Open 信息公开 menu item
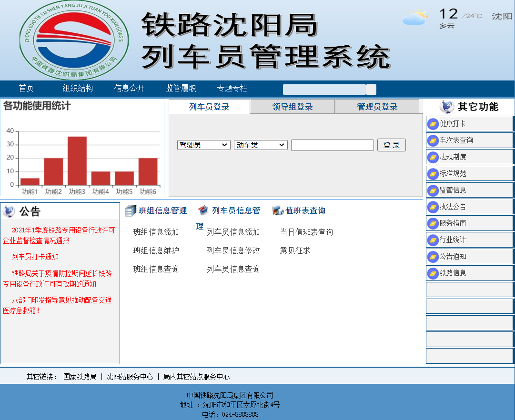The width and height of the screenshot is (515, 420). (129, 89)
